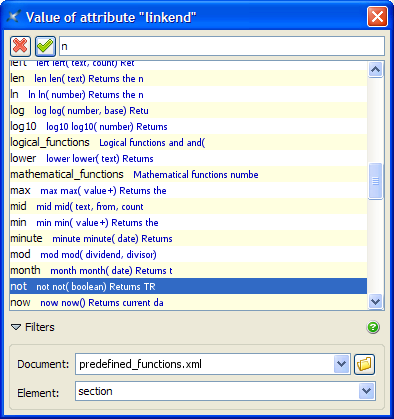Click the green checkmark accept icon
The height and width of the screenshot is (419, 394).
(45, 46)
